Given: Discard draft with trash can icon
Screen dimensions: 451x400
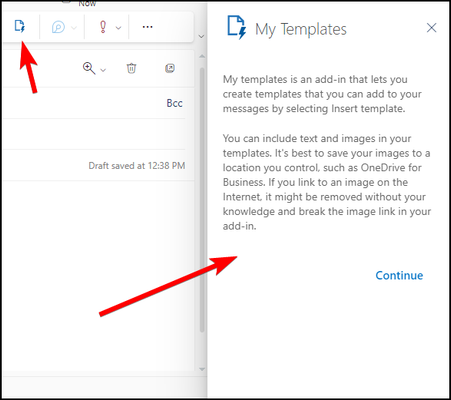Looking at the screenshot, I should 131,68.
